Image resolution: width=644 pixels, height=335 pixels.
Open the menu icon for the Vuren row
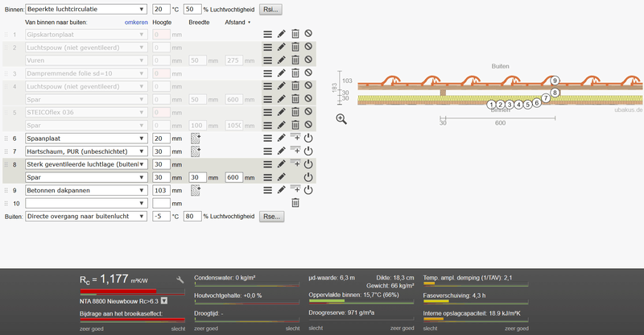[x=268, y=60]
